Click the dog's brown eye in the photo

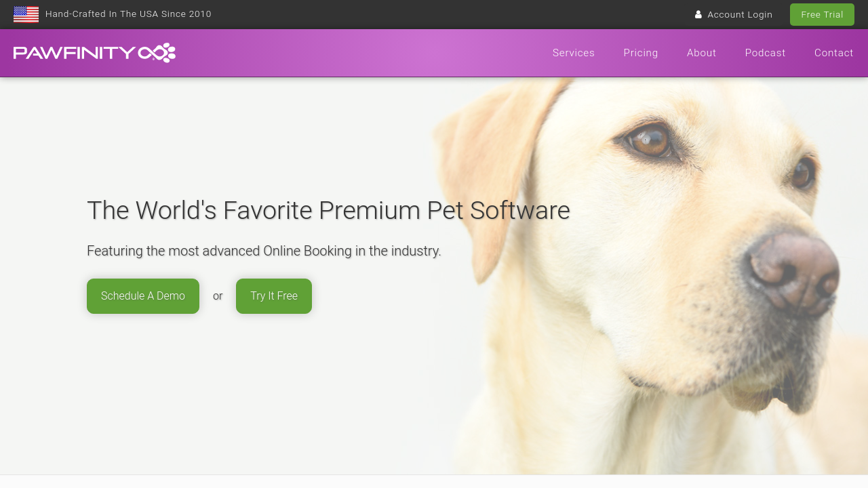click(650, 140)
